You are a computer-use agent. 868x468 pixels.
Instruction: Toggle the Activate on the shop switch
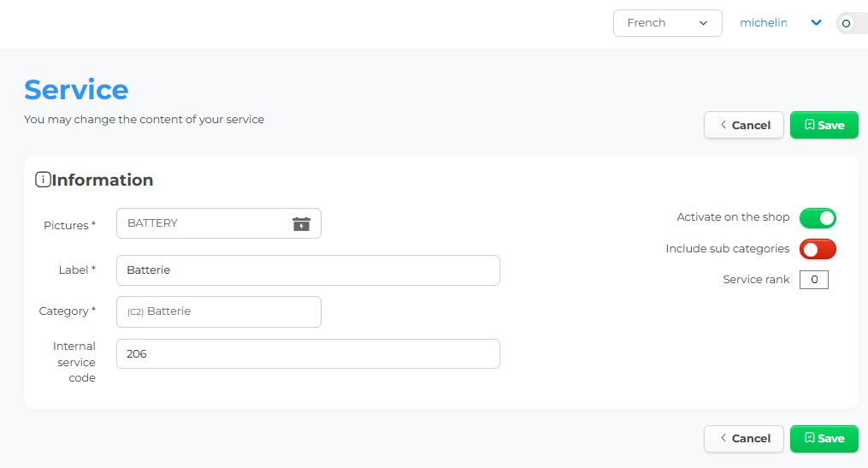(818, 218)
